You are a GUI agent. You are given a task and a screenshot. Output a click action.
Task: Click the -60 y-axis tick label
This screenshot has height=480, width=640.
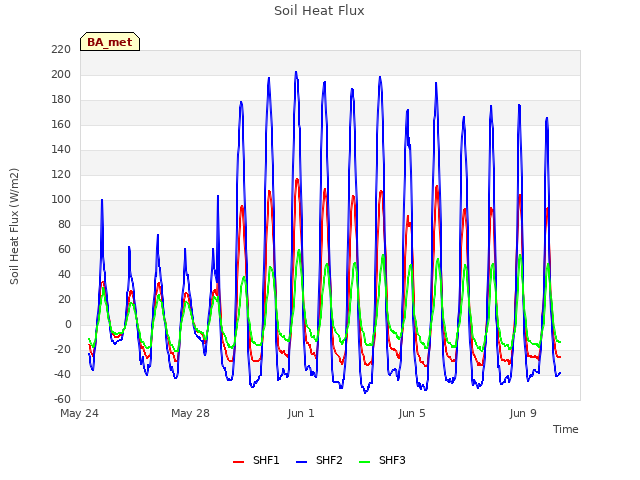pyautogui.click(x=62, y=399)
